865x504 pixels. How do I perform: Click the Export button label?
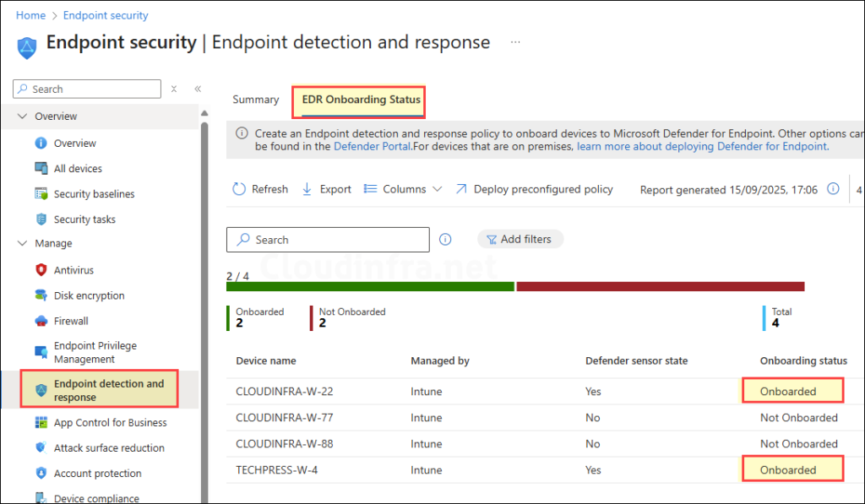point(335,189)
